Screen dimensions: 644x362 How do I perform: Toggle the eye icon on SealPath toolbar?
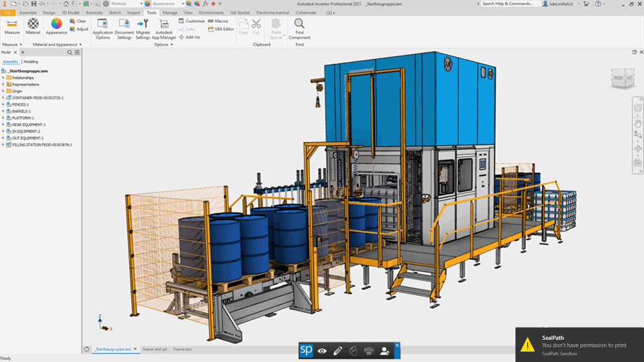coord(322,350)
